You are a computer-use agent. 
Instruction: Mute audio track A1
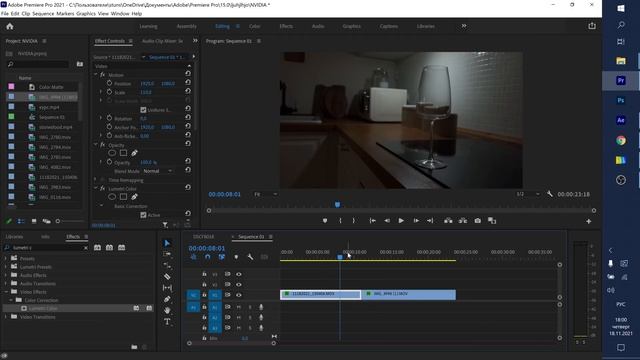239,307
